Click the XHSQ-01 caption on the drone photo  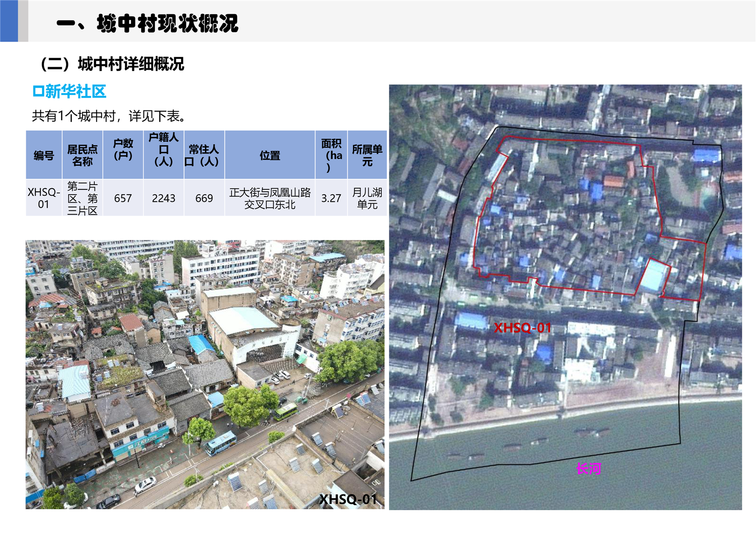click(x=348, y=499)
